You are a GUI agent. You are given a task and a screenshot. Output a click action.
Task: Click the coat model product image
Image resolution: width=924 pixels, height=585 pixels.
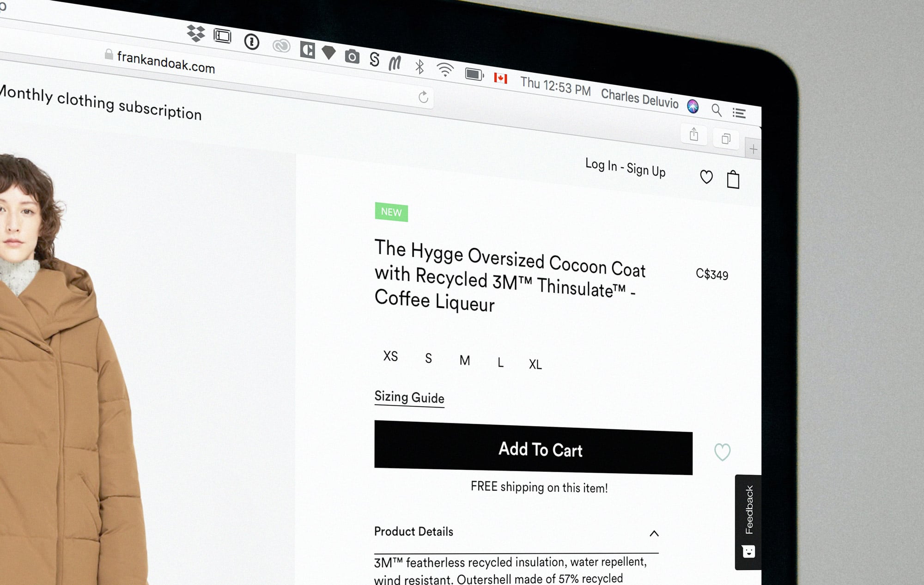74,370
